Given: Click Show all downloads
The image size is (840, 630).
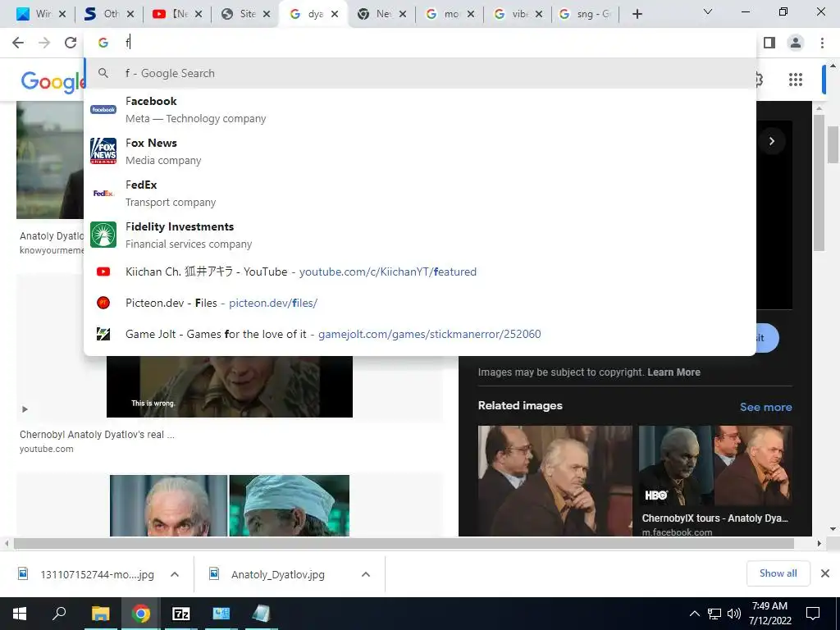Looking at the screenshot, I should point(778,573).
